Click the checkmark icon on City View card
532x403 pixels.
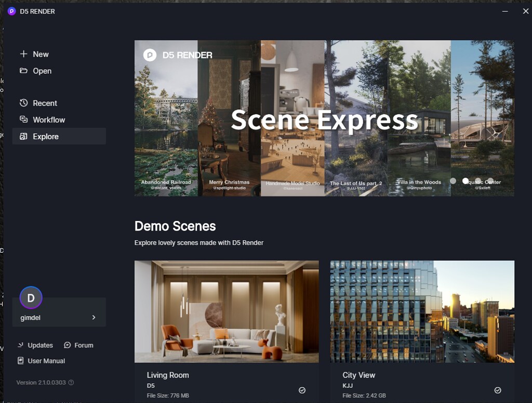(497, 390)
